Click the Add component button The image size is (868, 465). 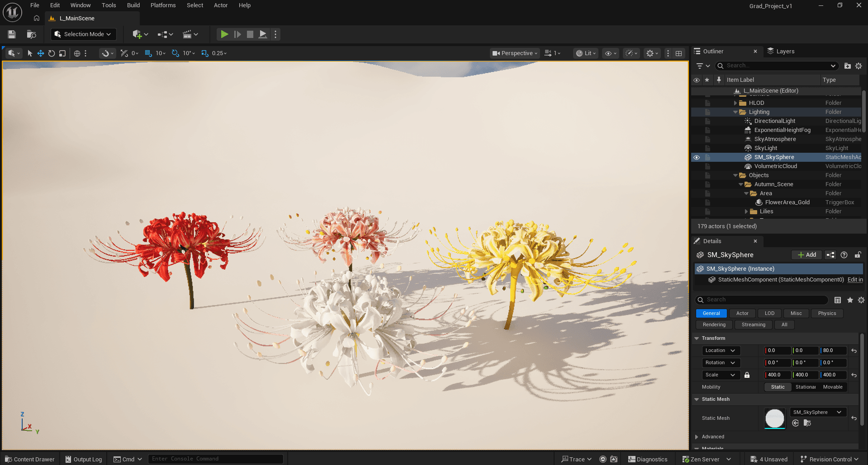806,254
